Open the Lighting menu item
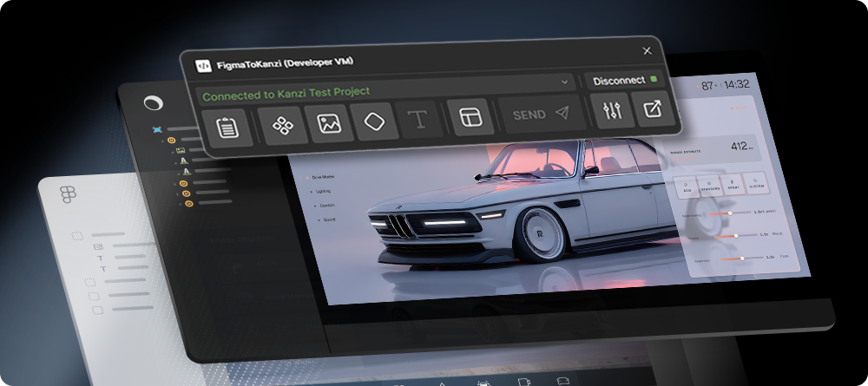 tap(323, 192)
